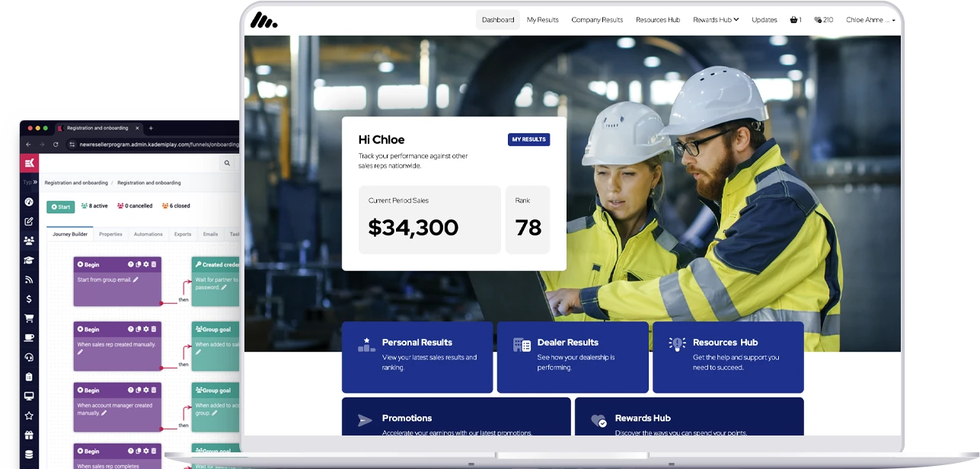Open the monitor icon in admin sidebar
Viewport: 980px width, 469px height.
tap(29, 396)
